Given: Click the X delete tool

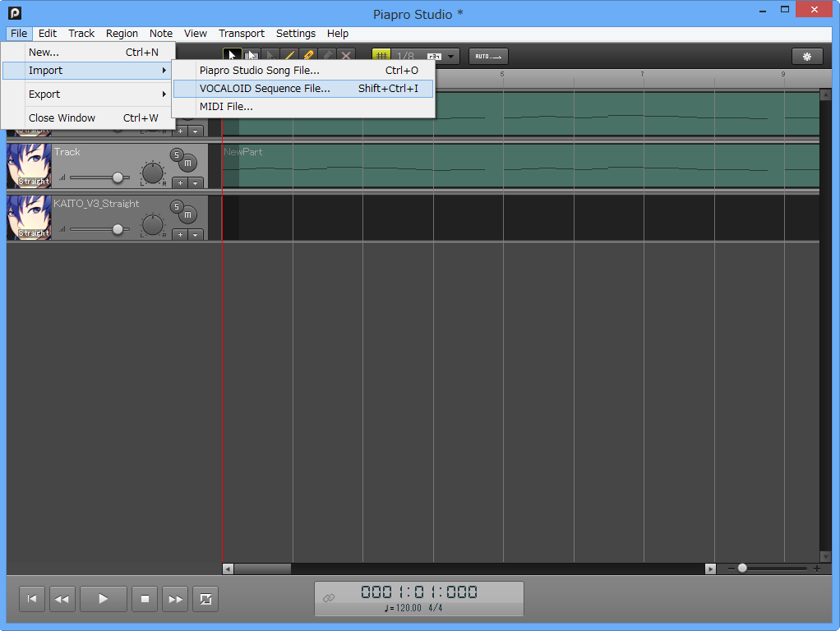Looking at the screenshot, I should click(x=346, y=55).
